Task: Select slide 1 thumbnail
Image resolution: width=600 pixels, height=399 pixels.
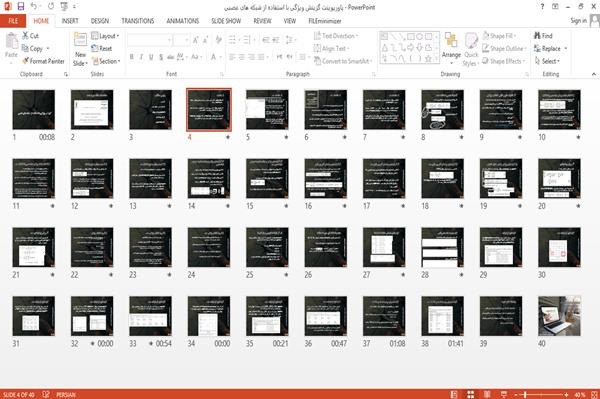Action: (x=34, y=109)
